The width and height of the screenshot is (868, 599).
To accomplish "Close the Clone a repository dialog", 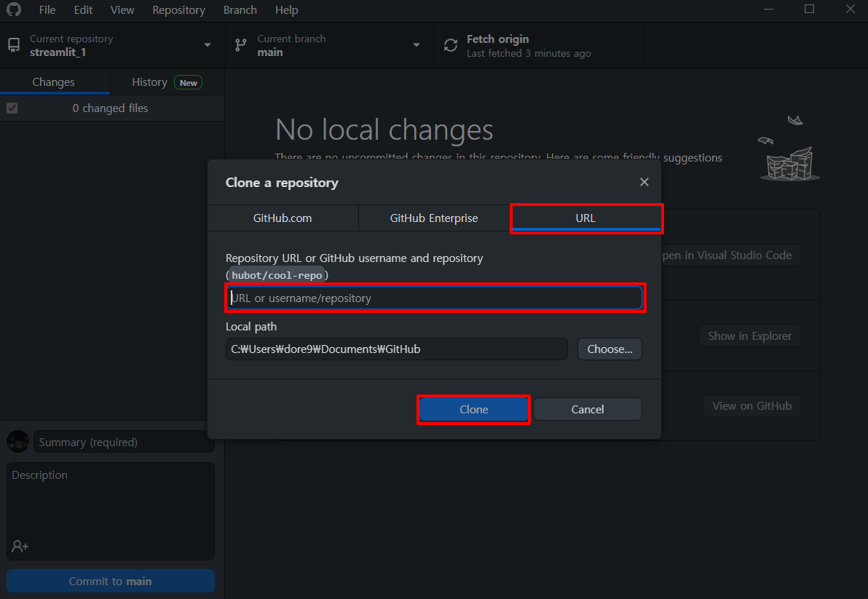I will (644, 182).
